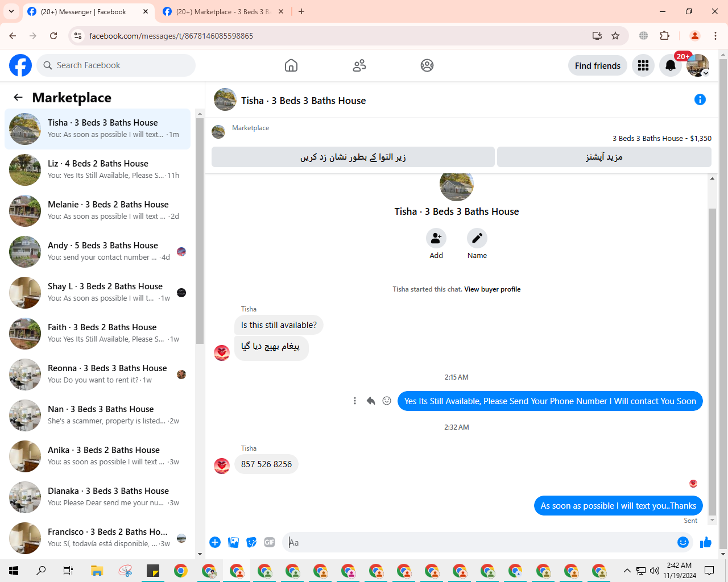The width and height of the screenshot is (728, 582).
Task: Click the reply arrow beside the message
Action: pyautogui.click(x=371, y=401)
